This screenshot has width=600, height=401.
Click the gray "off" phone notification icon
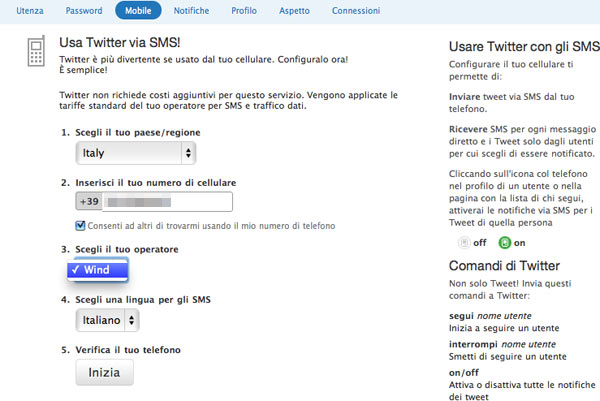coord(464,242)
